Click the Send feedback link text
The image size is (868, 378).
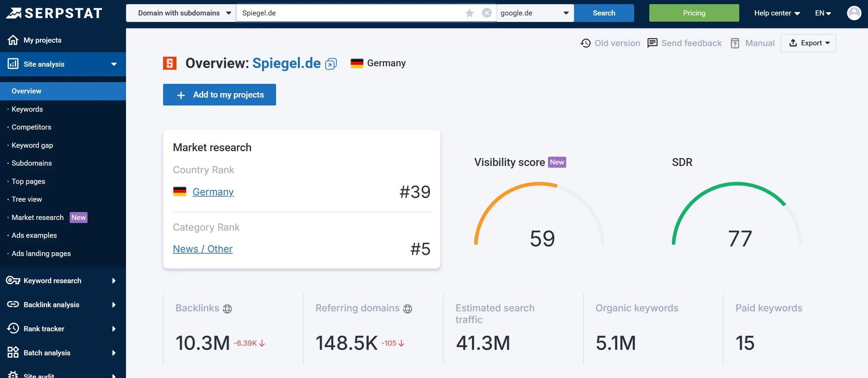pyautogui.click(x=692, y=43)
